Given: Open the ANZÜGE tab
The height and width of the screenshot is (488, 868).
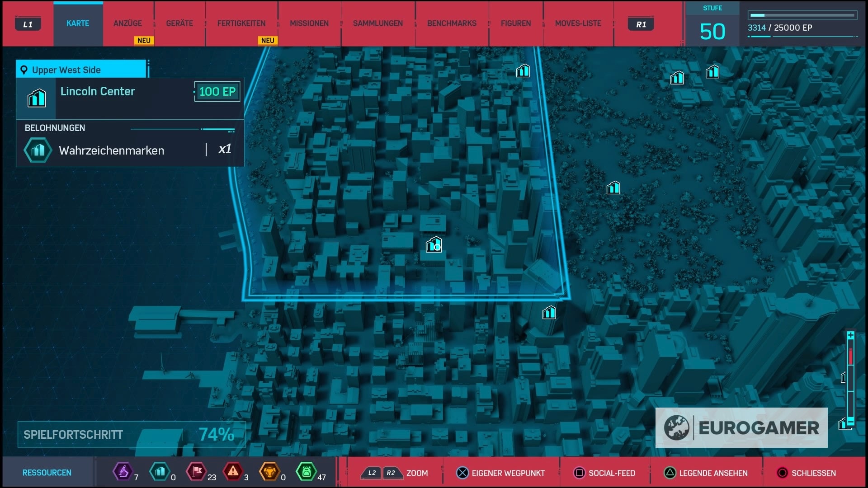Looking at the screenshot, I should click(127, 23).
